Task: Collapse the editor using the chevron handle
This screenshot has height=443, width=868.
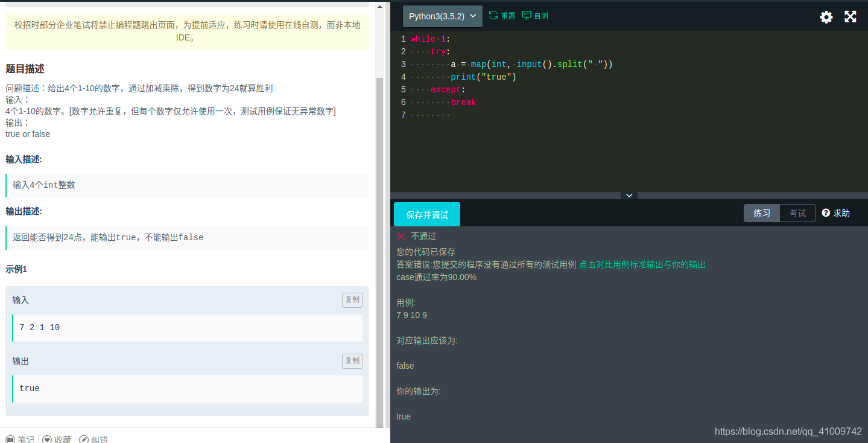Action: [629, 196]
